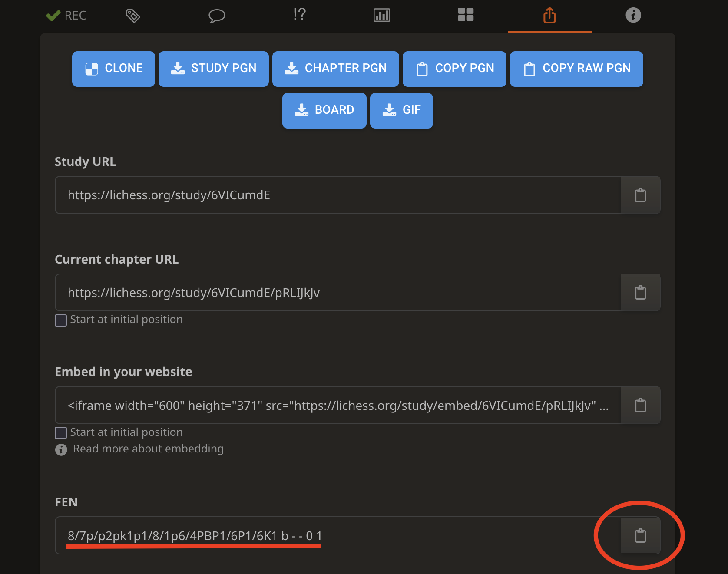Check Start at initial position for the embed

(61, 433)
